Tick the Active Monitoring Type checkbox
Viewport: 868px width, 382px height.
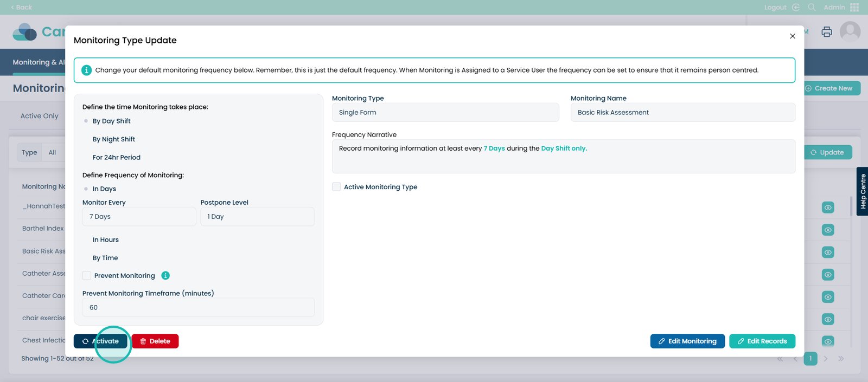[336, 187]
